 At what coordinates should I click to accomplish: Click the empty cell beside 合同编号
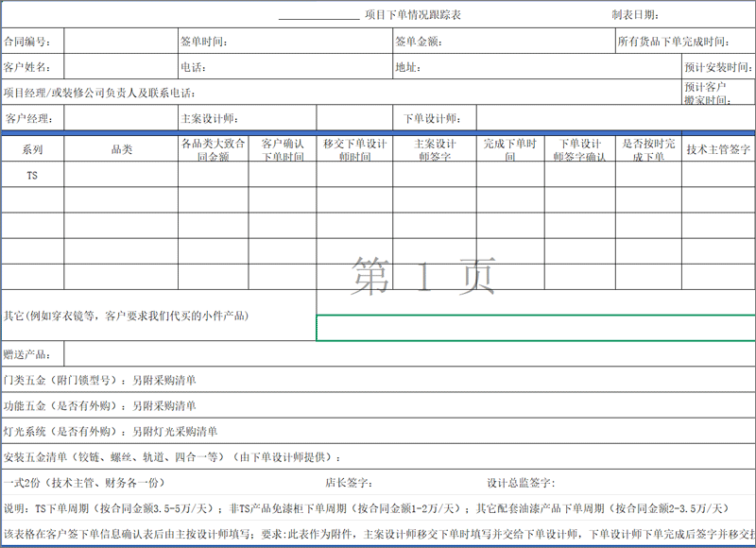click(120, 43)
